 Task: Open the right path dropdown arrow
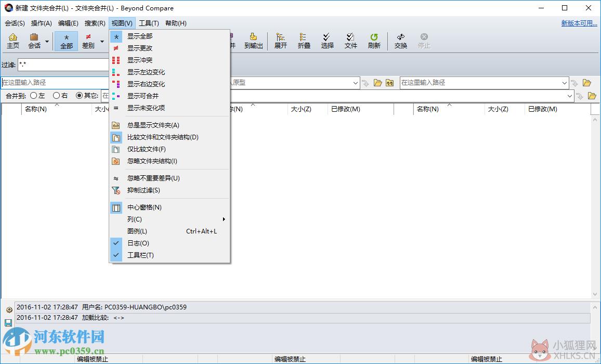(x=564, y=83)
